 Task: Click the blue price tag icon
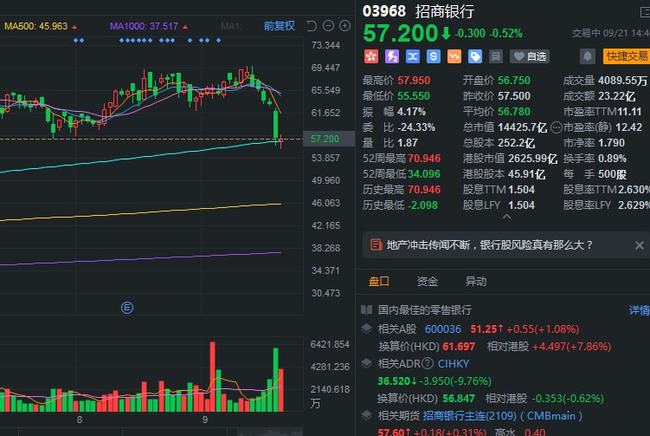pos(475,56)
